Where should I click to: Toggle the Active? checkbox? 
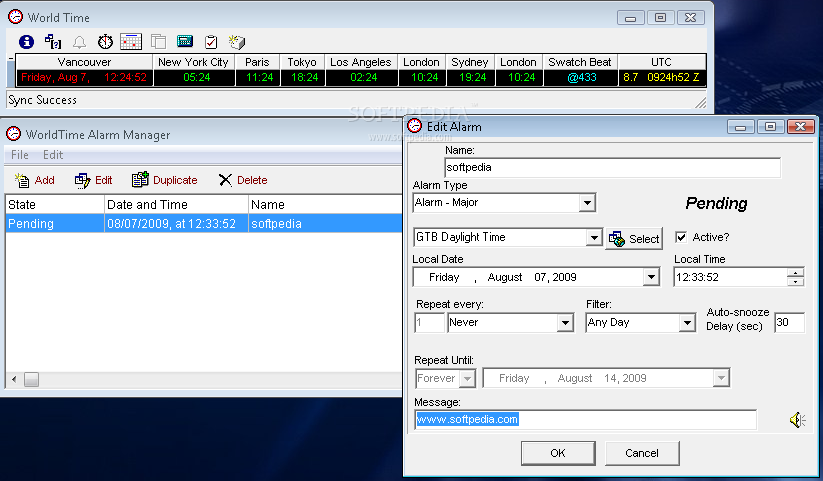point(681,237)
